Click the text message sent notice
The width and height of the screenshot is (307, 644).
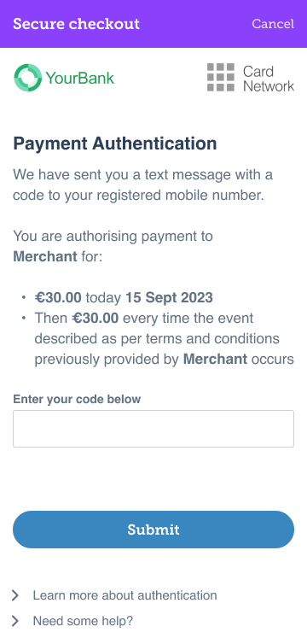tap(142, 184)
